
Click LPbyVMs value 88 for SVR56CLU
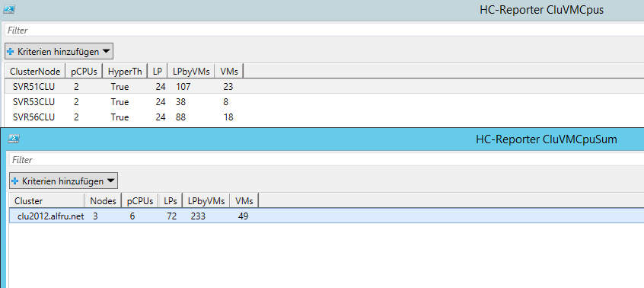point(180,117)
